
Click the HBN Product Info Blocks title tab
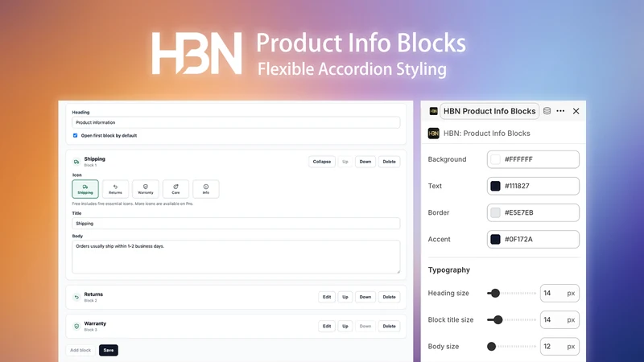point(489,111)
